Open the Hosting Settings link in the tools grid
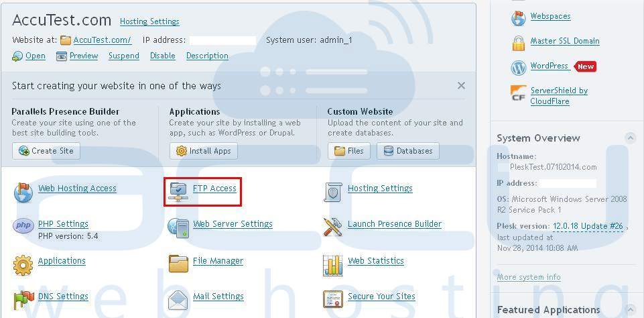The image size is (644, 318). 380,189
